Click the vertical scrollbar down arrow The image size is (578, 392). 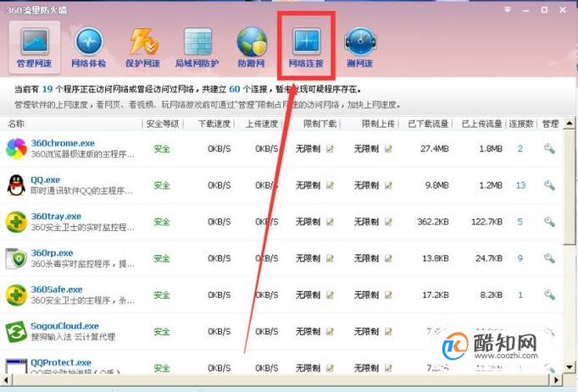coord(570,367)
